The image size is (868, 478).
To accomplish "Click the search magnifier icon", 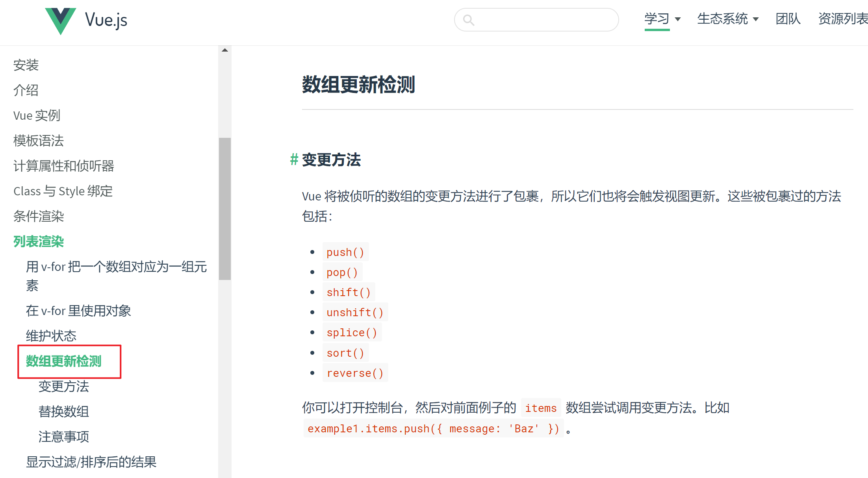I will [x=468, y=20].
